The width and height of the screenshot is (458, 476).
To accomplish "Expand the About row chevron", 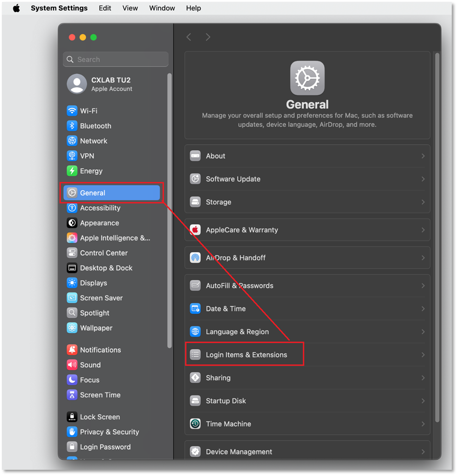I will (423, 156).
